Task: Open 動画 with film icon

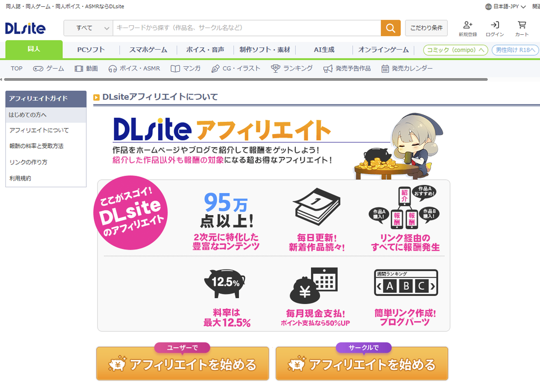Action: pyautogui.click(x=86, y=69)
